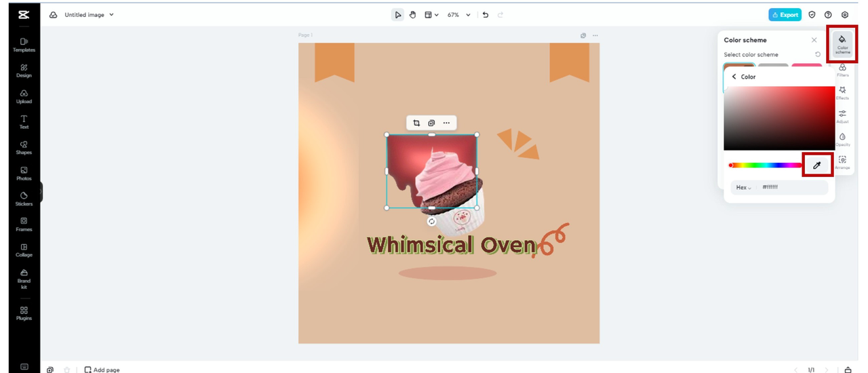This screenshot has height=373, width=868.
Task: Open the Photos panel
Action: pyautogui.click(x=24, y=174)
